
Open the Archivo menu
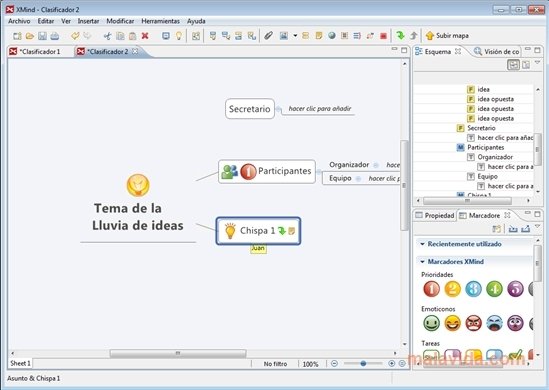point(19,21)
